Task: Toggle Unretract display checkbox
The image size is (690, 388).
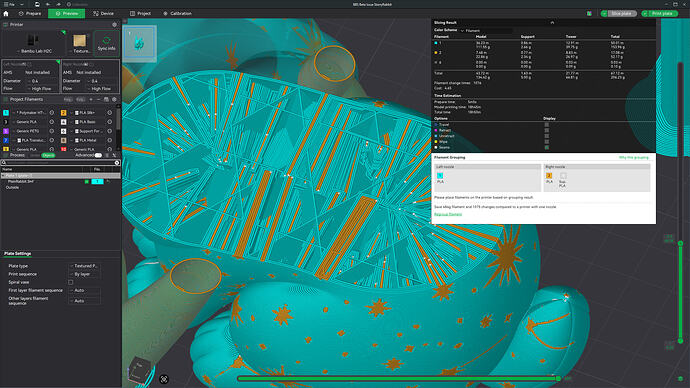Action: tap(547, 136)
